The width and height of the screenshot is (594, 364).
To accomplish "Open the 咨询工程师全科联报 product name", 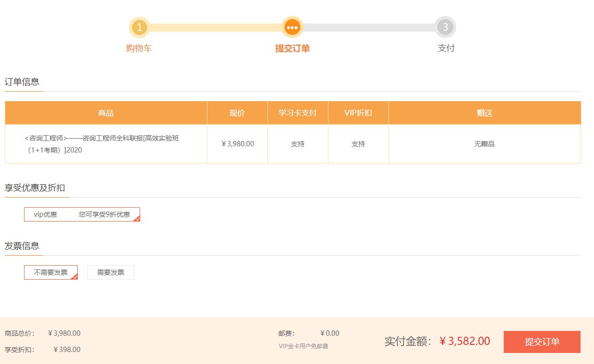I will tap(105, 144).
